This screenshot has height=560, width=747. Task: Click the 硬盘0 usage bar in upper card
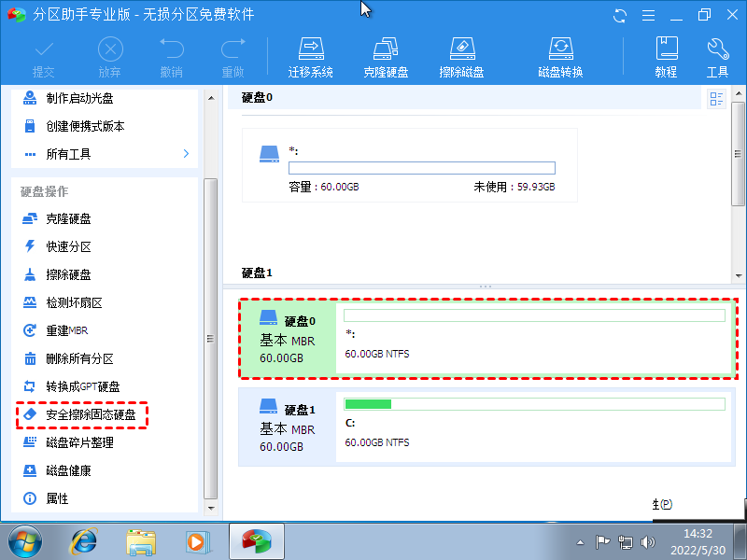(x=422, y=168)
